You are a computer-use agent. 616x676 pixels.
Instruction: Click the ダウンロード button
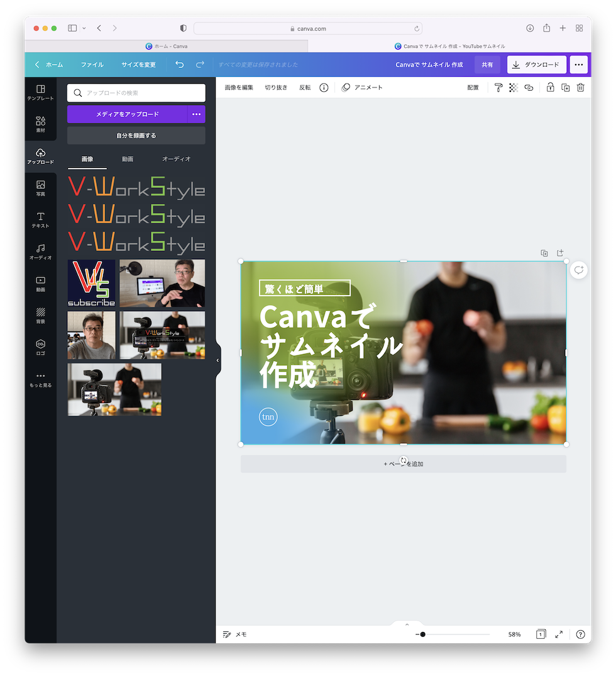(536, 65)
